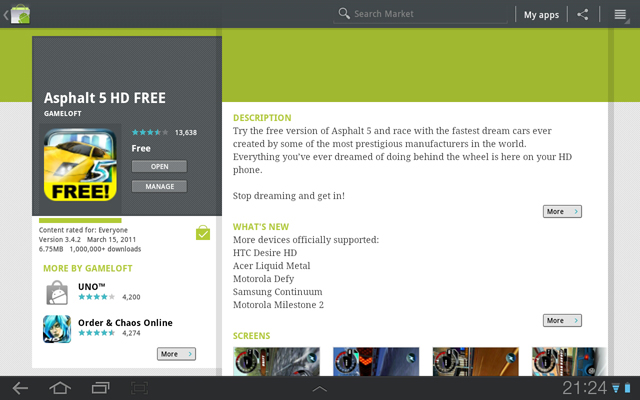The height and width of the screenshot is (400, 640).
Task: Tap 'Stop dreaming and get in!' text
Action: (289, 196)
